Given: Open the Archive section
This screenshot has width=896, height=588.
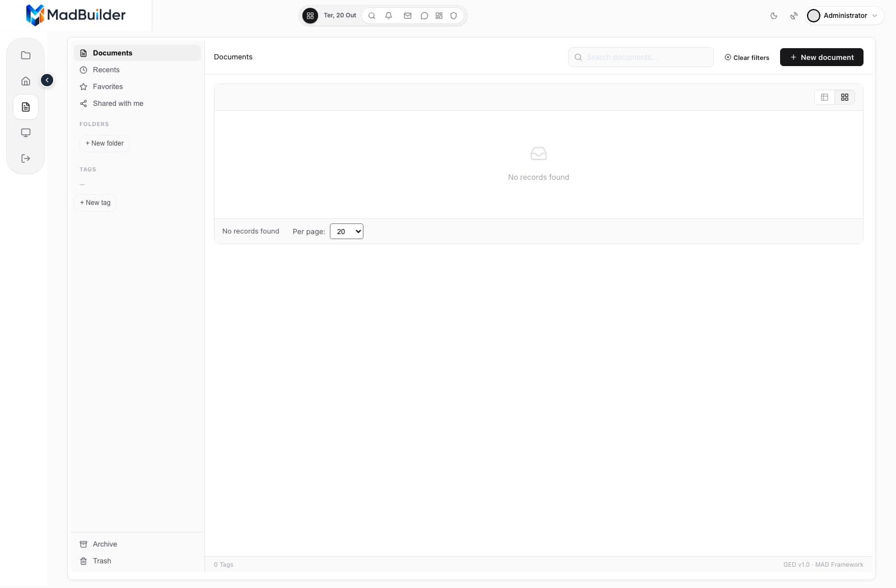Looking at the screenshot, I should click(x=137, y=544).
